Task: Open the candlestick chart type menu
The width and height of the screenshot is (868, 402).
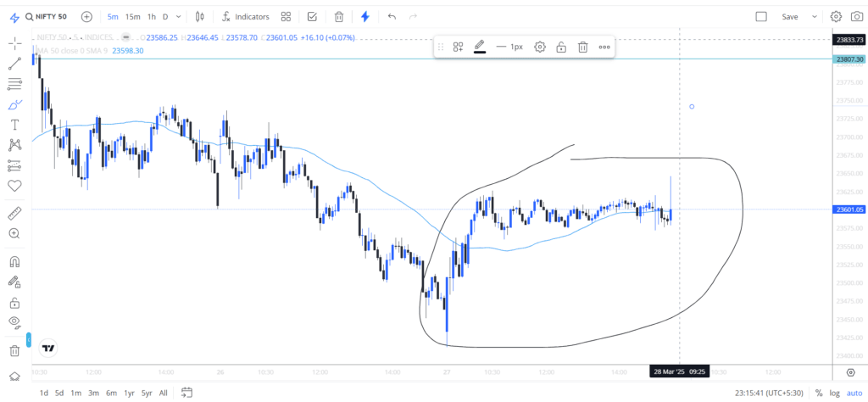Action: coord(200,17)
